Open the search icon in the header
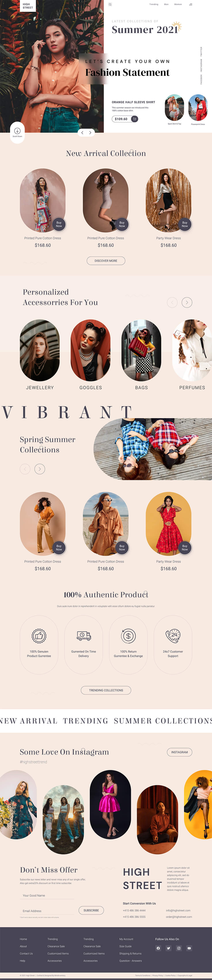The width and height of the screenshot is (212, 980). coord(110,5)
